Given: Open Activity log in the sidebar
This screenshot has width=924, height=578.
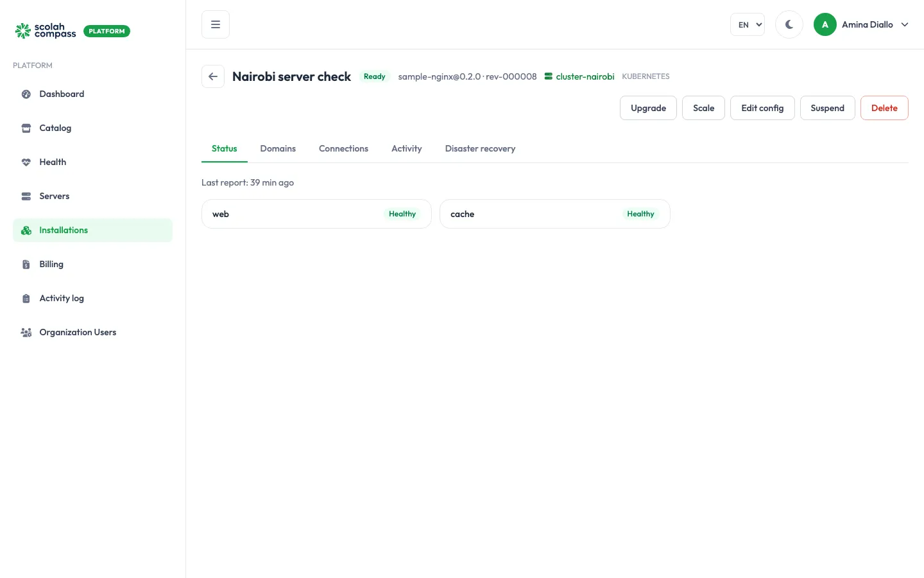Looking at the screenshot, I should click(92, 299).
